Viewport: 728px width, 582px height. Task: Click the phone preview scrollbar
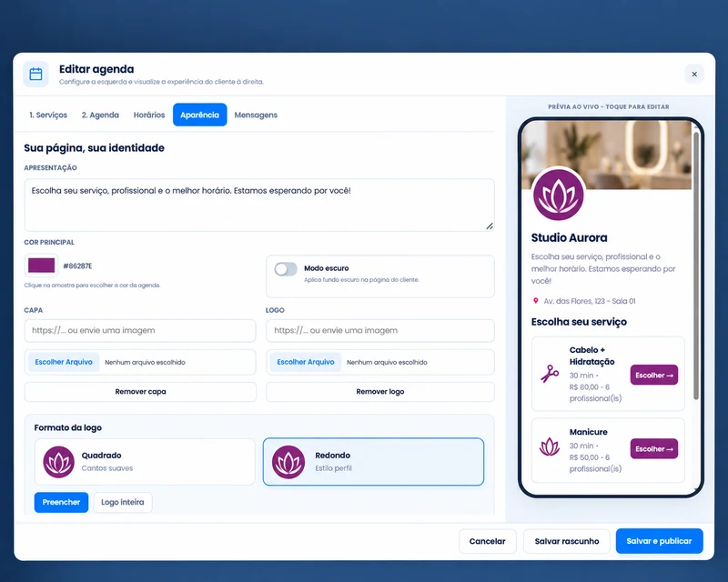(695, 266)
